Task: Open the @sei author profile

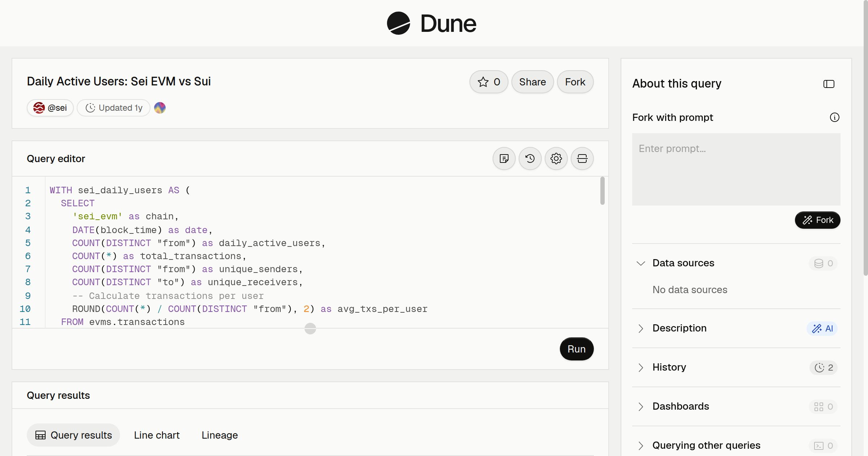Action: [x=50, y=108]
